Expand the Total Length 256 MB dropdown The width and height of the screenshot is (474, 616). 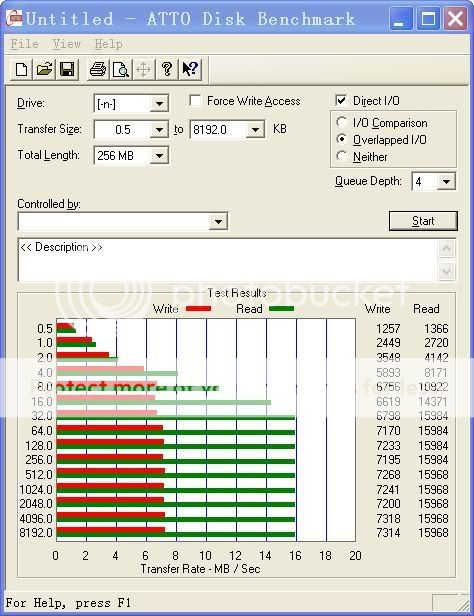pos(159,156)
